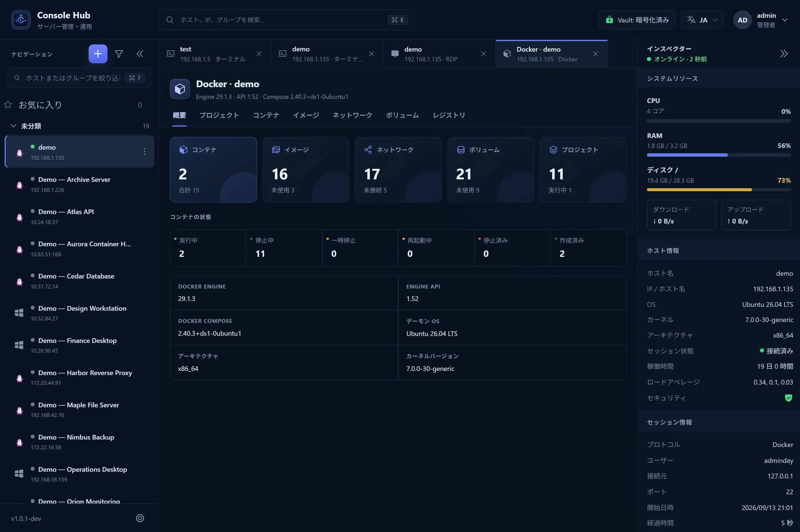800x532 pixels.
Task: Switch to the プロジェクト tab
Action: tap(219, 115)
